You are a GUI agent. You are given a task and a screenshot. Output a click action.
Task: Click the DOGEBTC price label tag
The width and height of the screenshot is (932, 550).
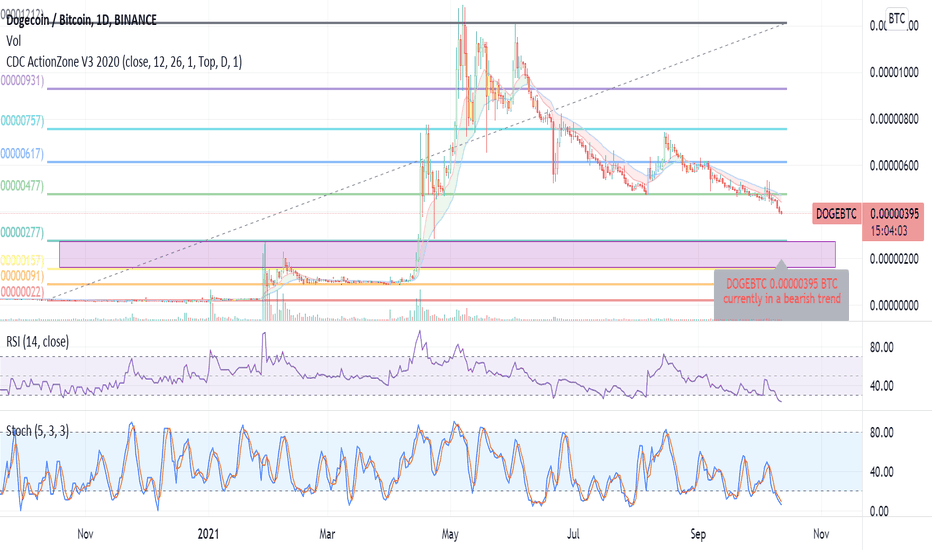836,213
